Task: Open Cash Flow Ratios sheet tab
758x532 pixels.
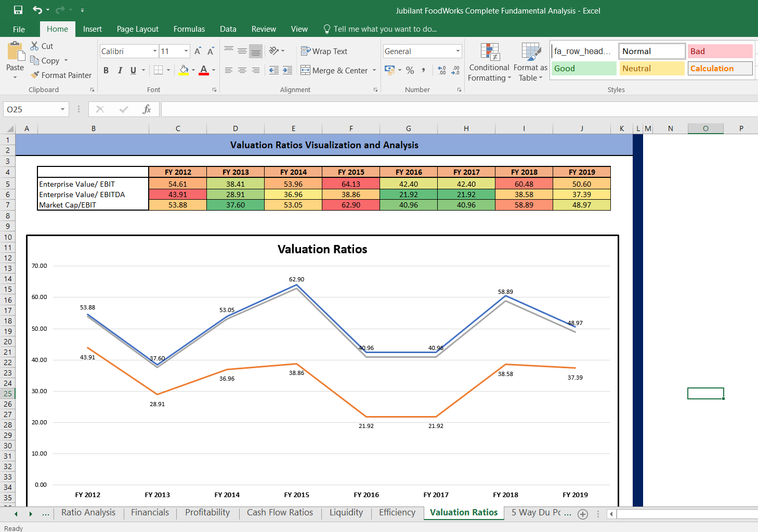Action: click(x=280, y=512)
